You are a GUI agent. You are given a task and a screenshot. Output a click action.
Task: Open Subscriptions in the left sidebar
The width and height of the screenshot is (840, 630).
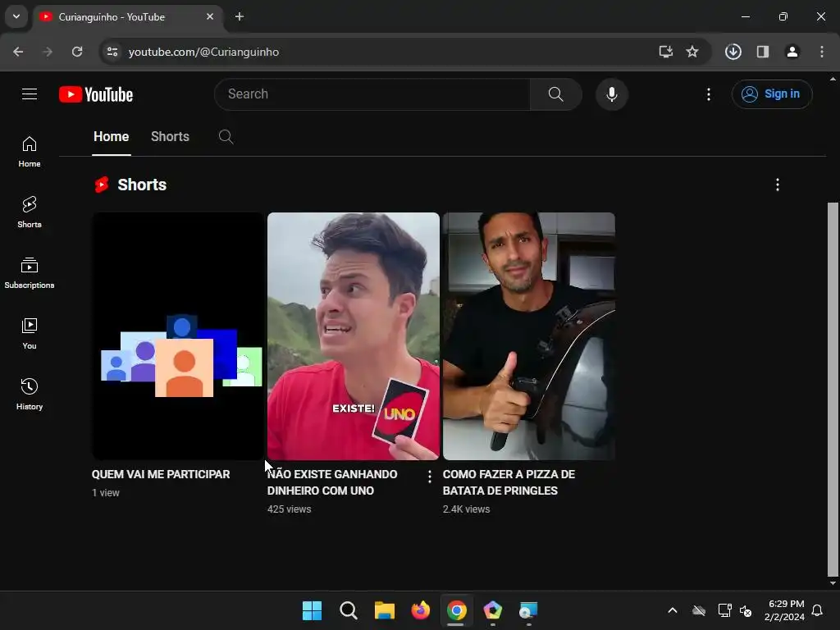[30, 272]
